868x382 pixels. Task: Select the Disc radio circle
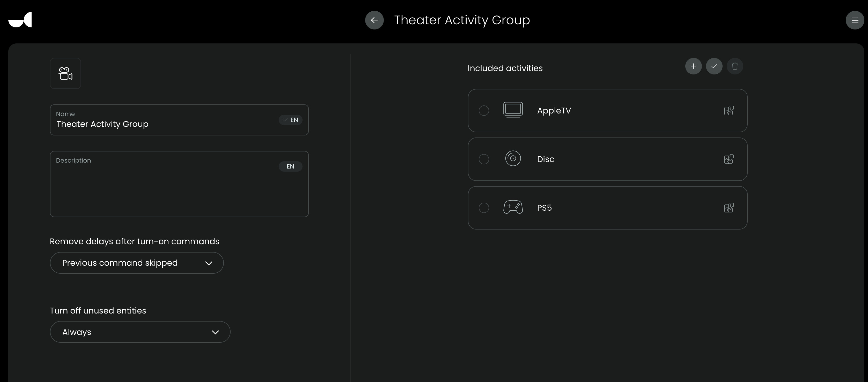(x=484, y=159)
